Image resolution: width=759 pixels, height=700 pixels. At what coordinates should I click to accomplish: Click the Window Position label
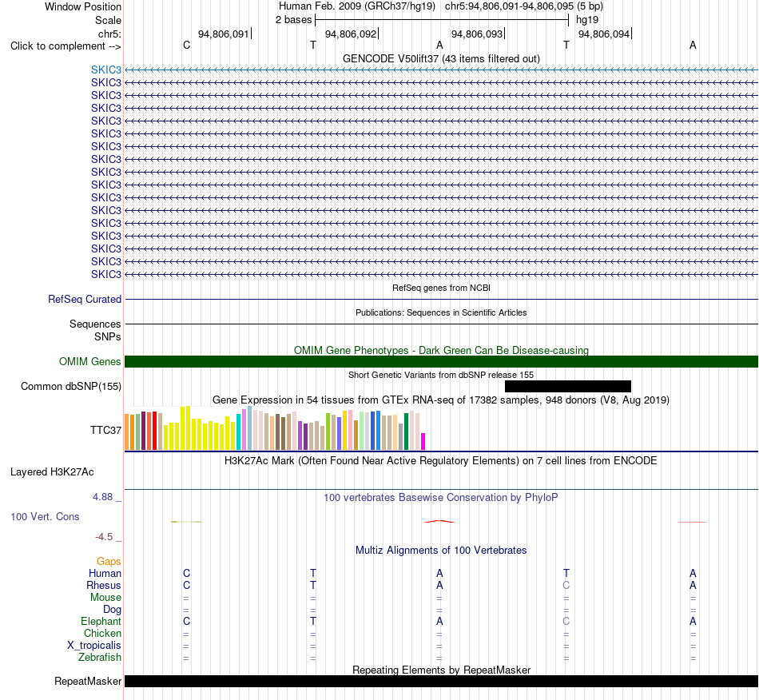83,6
